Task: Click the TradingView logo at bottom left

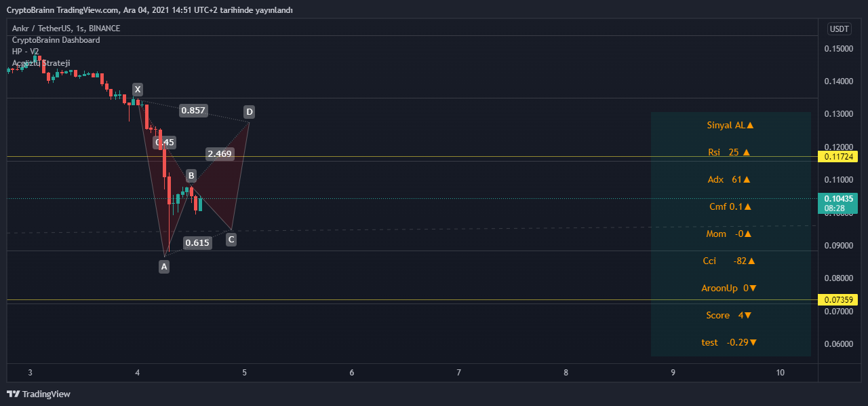Action: coord(39,394)
